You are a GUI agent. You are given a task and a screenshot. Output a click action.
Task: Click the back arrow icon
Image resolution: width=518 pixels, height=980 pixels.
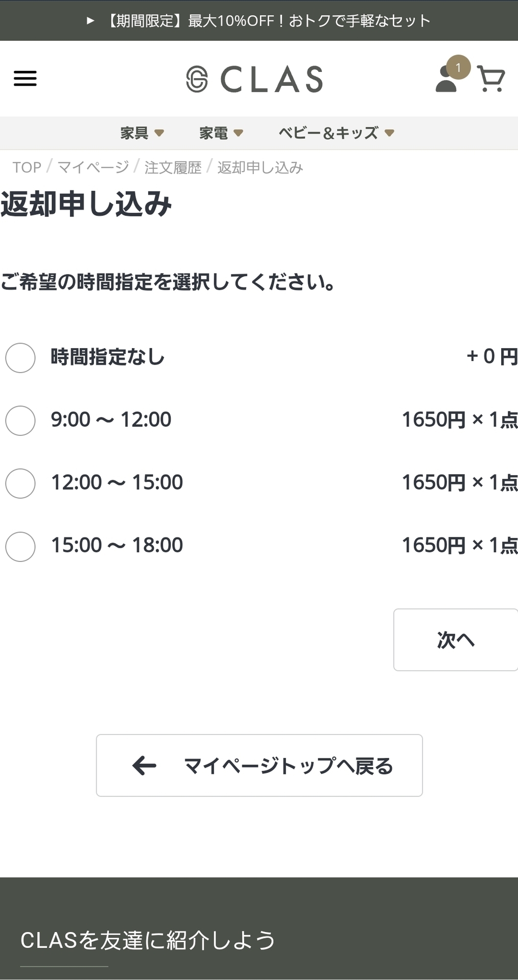144,766
